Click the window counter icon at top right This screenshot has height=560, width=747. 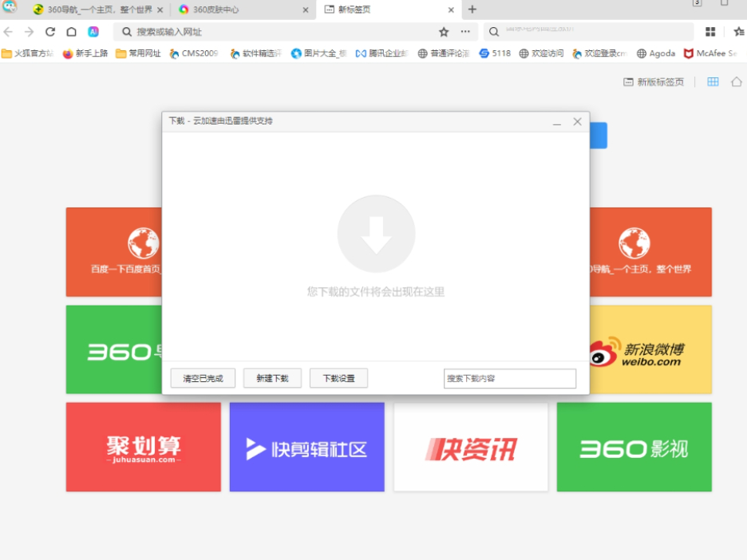[697, 3]
